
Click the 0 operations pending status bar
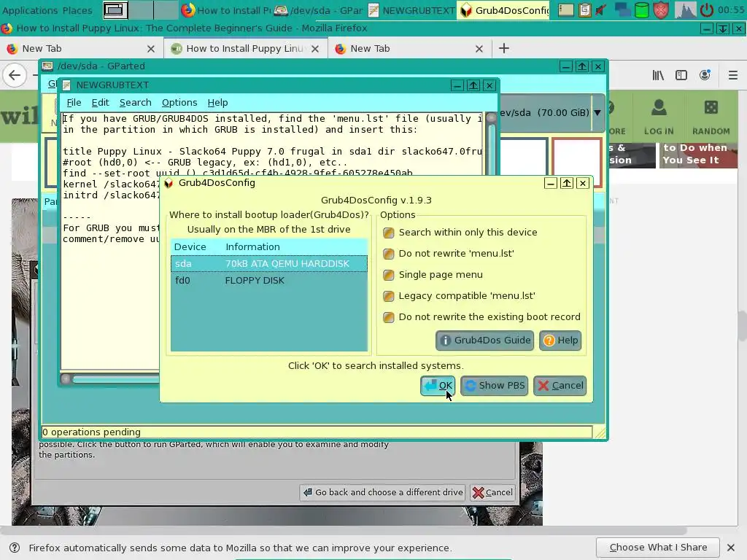pos(317,432)
